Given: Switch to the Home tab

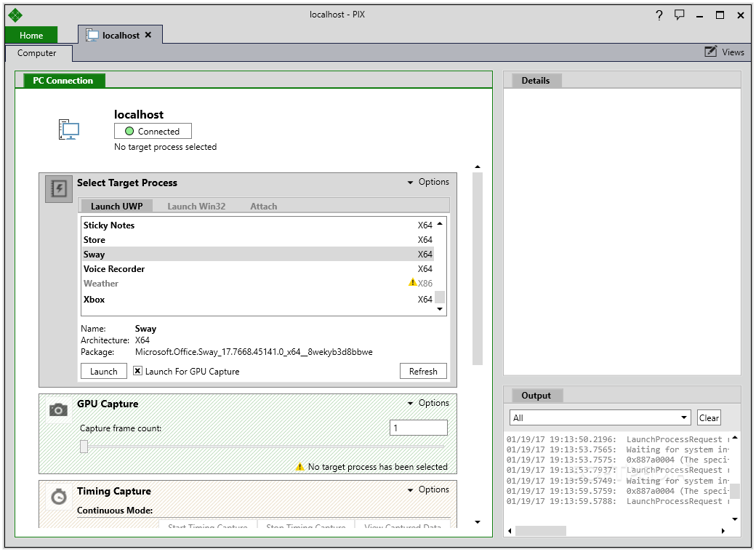Looking at the screenshot, I should 31,35.
